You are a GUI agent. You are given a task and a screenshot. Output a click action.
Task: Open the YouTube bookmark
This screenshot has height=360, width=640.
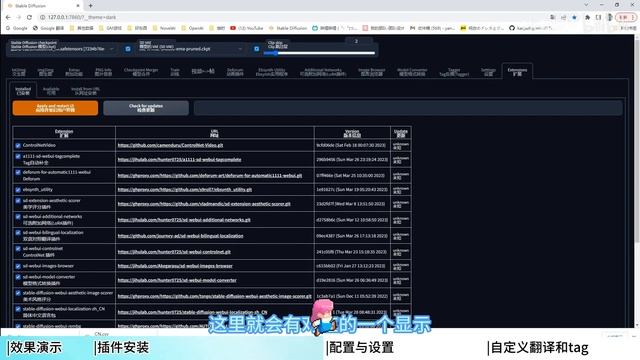(x=247, y=28)
